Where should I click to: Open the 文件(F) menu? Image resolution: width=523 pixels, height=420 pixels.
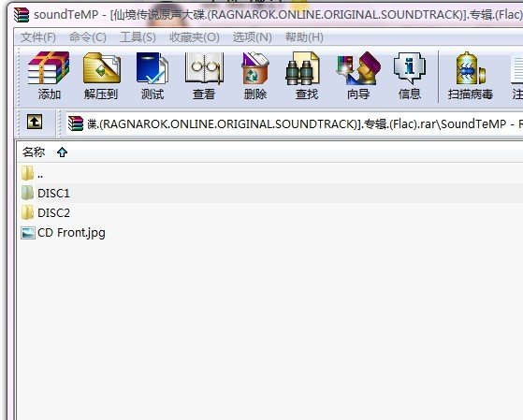click(x=38, y=37)
